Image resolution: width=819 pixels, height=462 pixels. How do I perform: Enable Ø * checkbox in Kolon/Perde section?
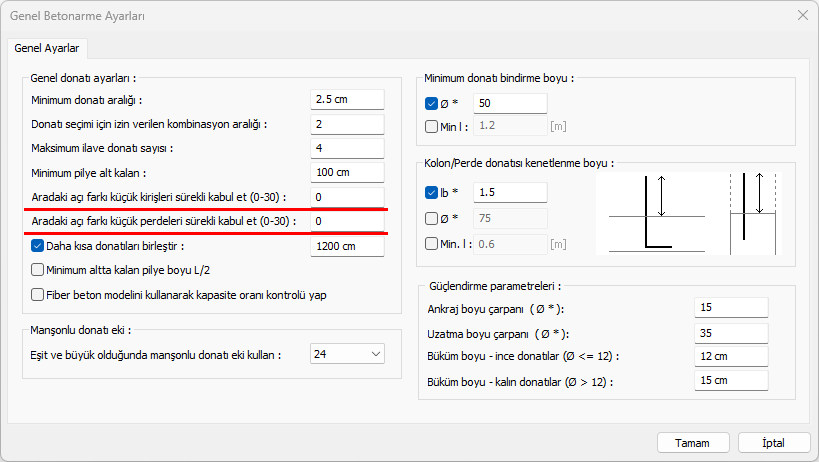pyautogui.click(x=431, y=218)
